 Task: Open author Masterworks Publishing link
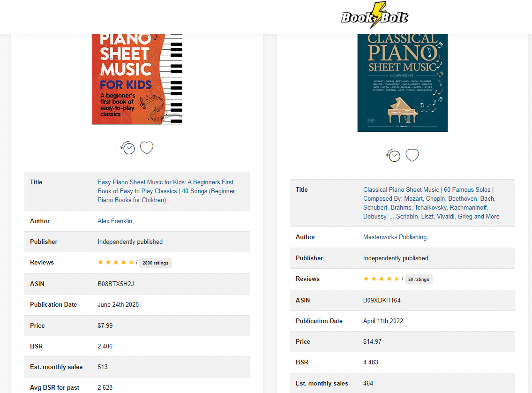pyautogui.click(x=396, y=237)
